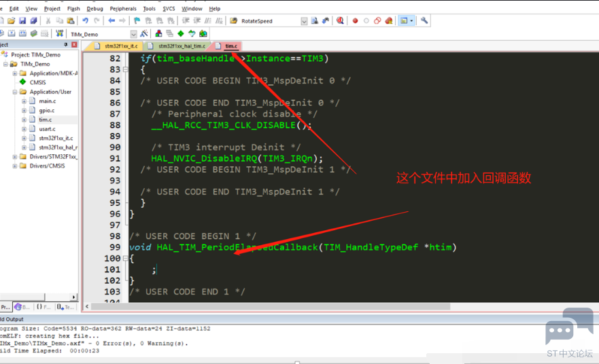Collapse the Application/User folder
Viewport: 599px width, 364px height.
pyautogui.click(x=14, y=92)
